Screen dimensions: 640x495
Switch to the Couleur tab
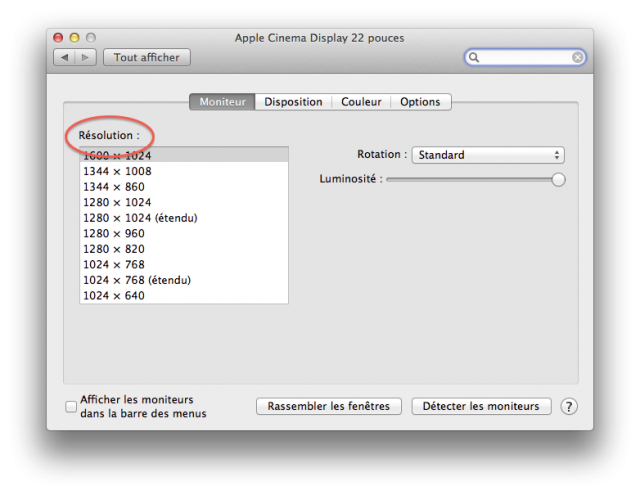point(361,102)
